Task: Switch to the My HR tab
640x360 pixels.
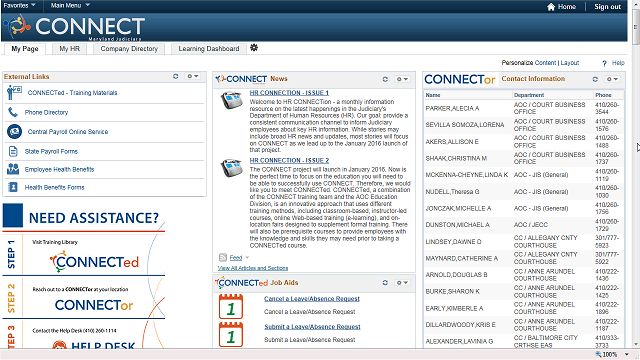Action: click(69, 49)
